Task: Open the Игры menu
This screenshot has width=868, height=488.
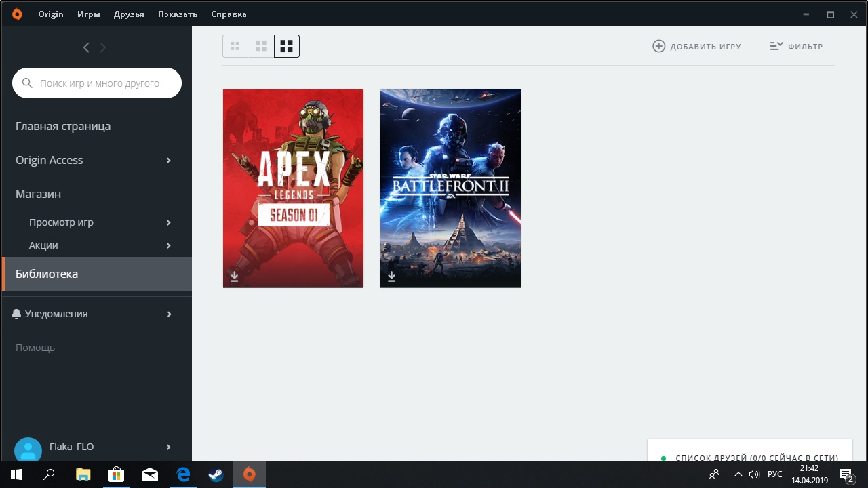Action: pos(89,14)
